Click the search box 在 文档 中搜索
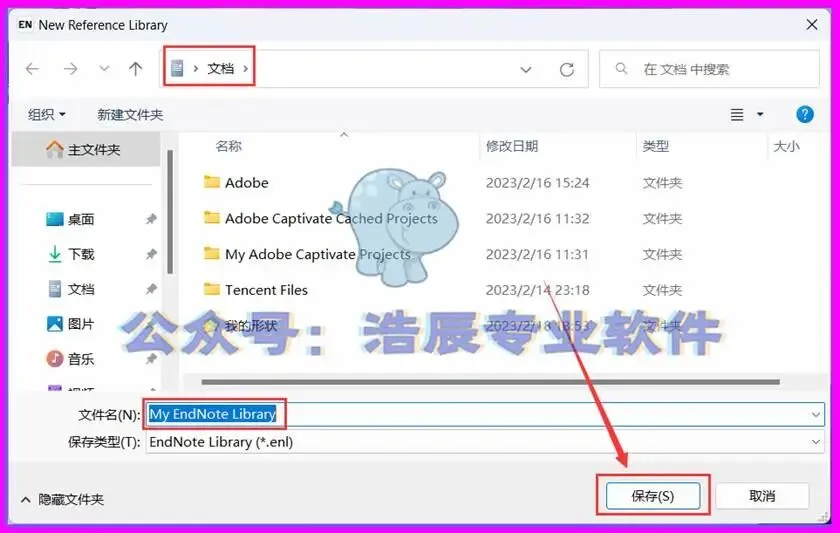 point(709,69)
